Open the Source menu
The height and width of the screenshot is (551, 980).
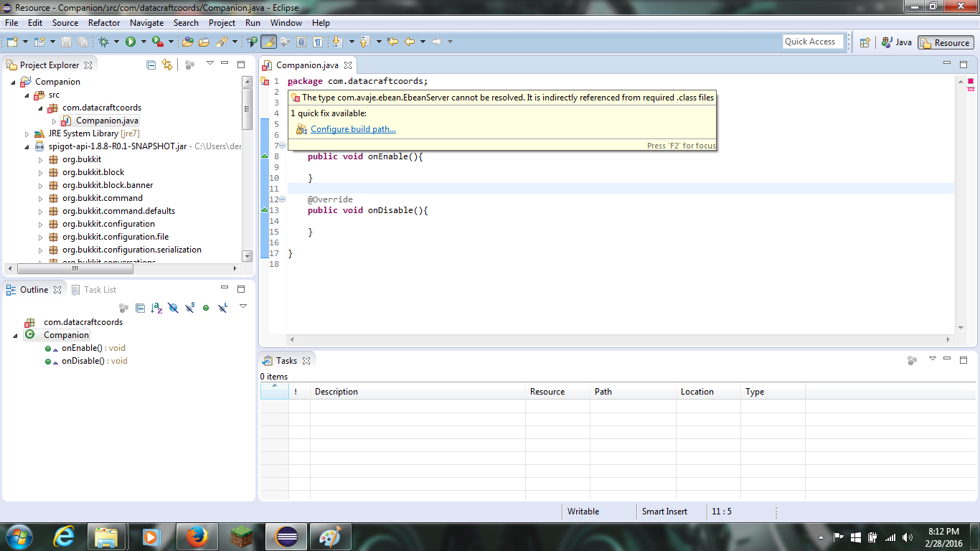pos(65,22)
